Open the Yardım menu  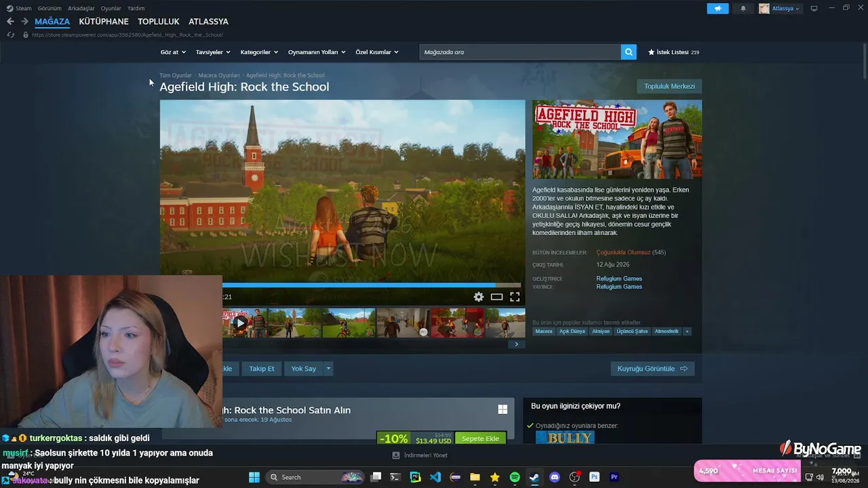136,9
